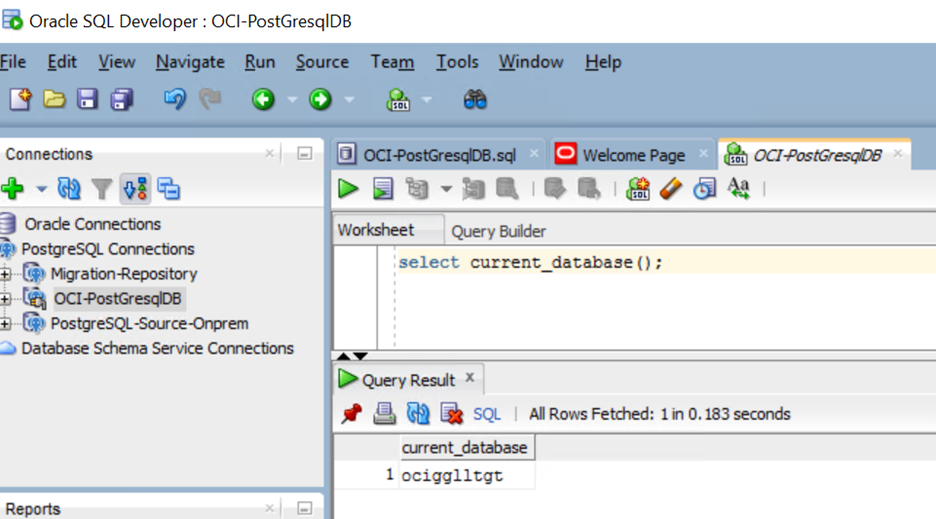Open the Navigate menu

point(190,62)
